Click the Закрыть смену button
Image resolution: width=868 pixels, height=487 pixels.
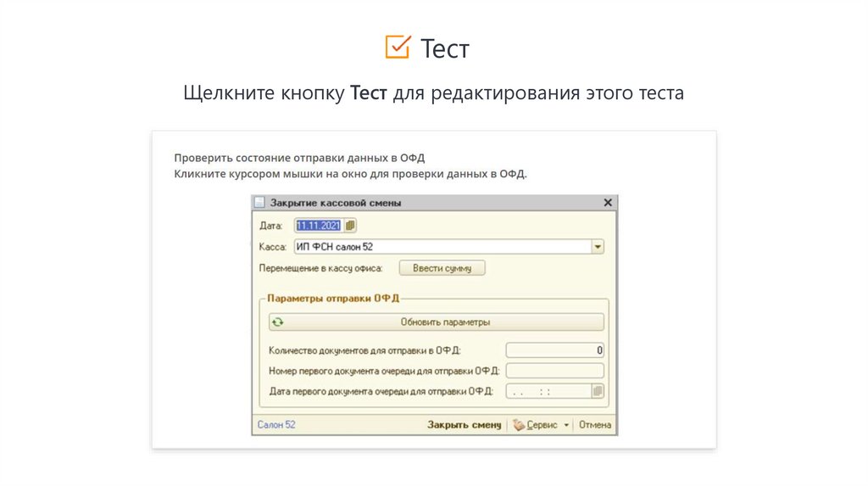click(464, 425)
